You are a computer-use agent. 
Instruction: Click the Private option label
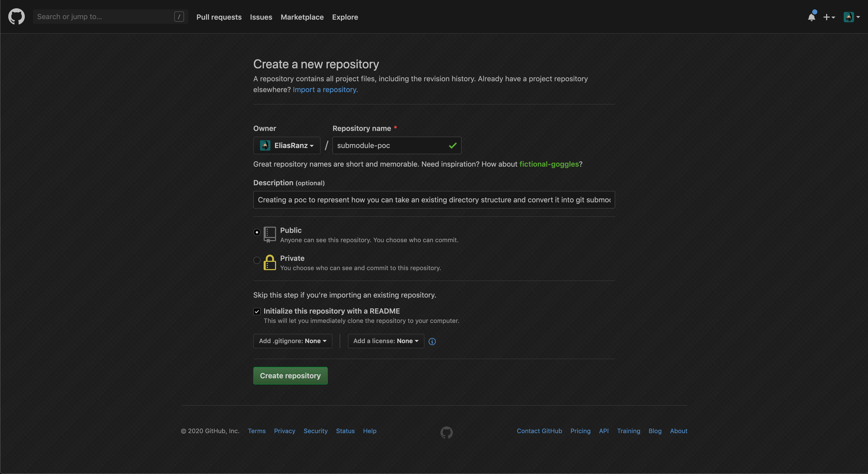click(292, 258)
